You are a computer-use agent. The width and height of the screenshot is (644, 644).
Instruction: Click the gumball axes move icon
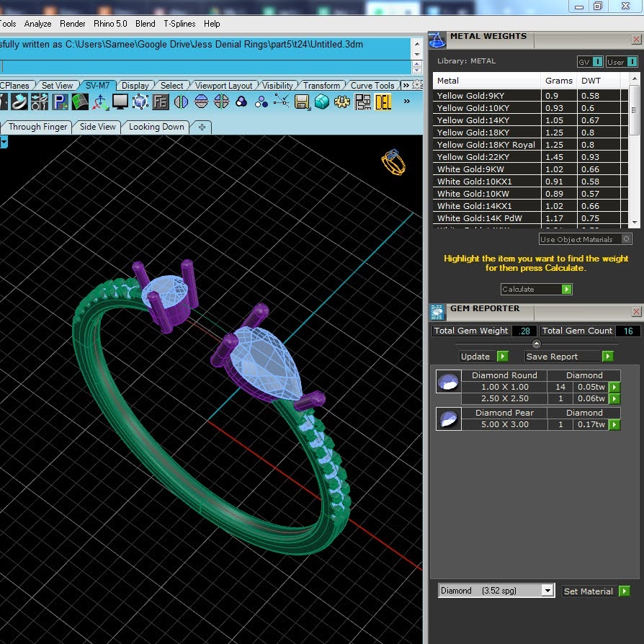pos(100,102)
